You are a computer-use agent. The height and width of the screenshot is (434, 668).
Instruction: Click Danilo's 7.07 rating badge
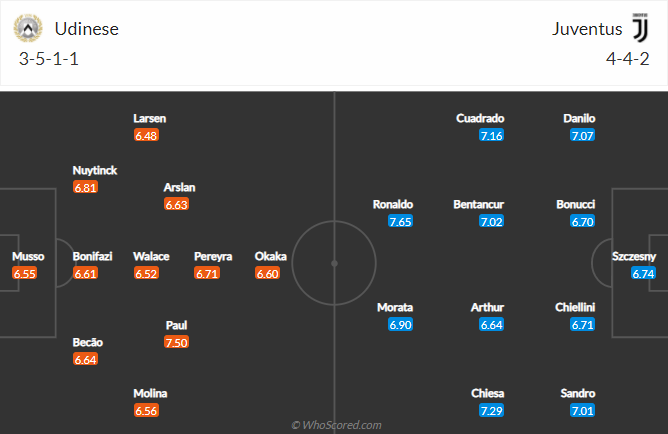coord(583,135)
